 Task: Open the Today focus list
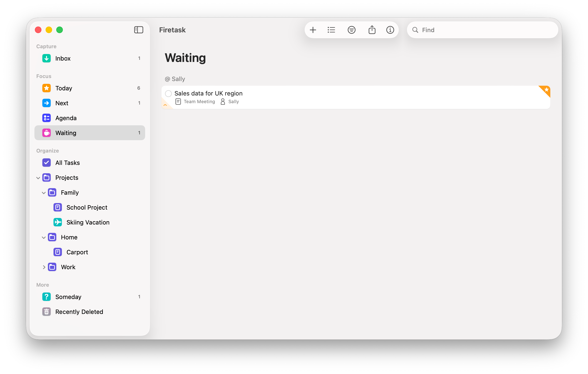click(64, 88)
